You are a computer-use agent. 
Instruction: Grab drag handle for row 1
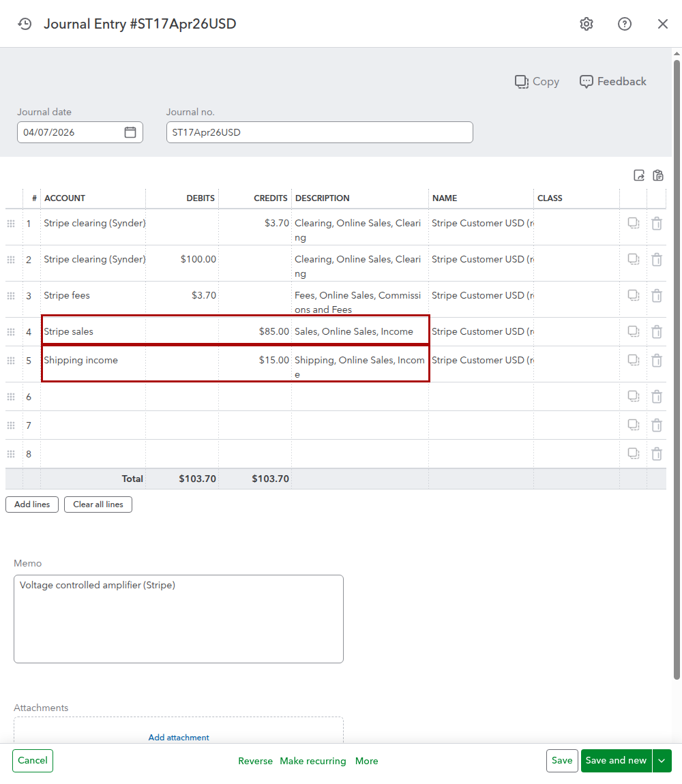click(x=11, y=224)
